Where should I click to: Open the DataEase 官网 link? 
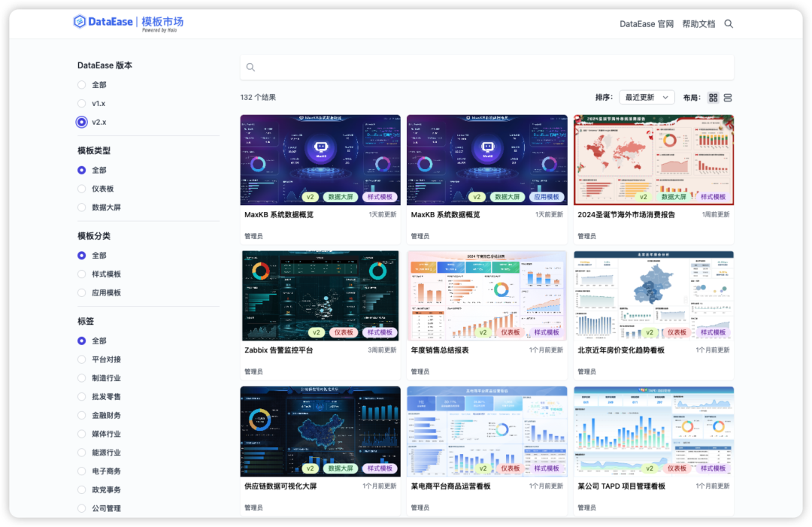647,23
